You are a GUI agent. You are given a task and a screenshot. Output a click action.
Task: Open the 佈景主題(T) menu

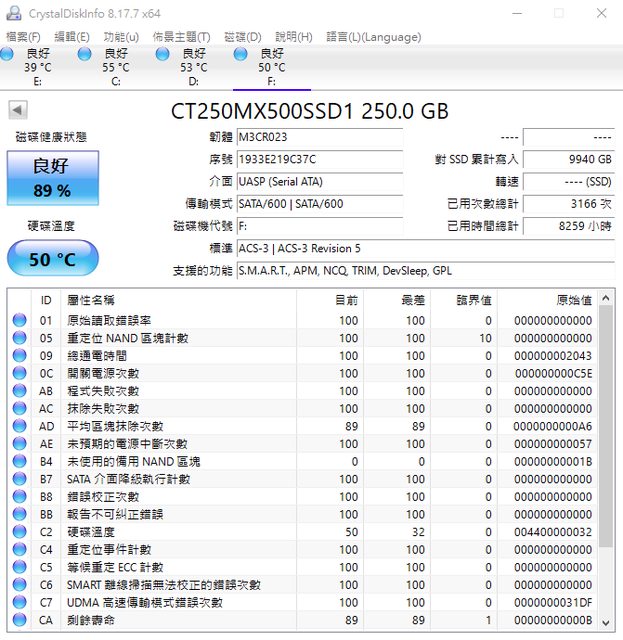181,37
